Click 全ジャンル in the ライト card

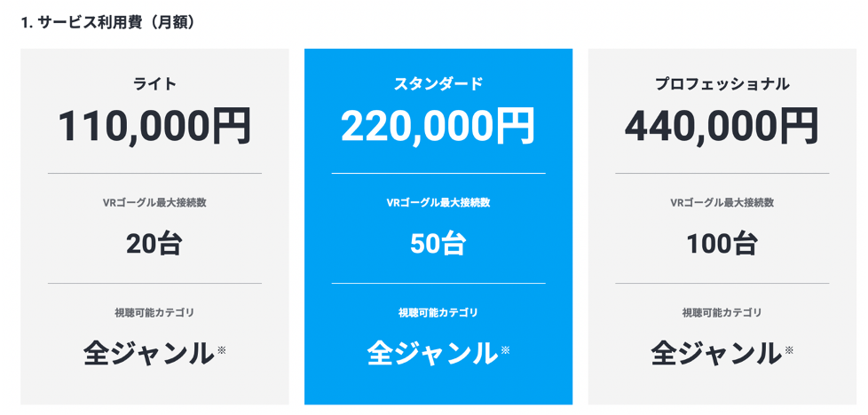click(x=148, y=353)
